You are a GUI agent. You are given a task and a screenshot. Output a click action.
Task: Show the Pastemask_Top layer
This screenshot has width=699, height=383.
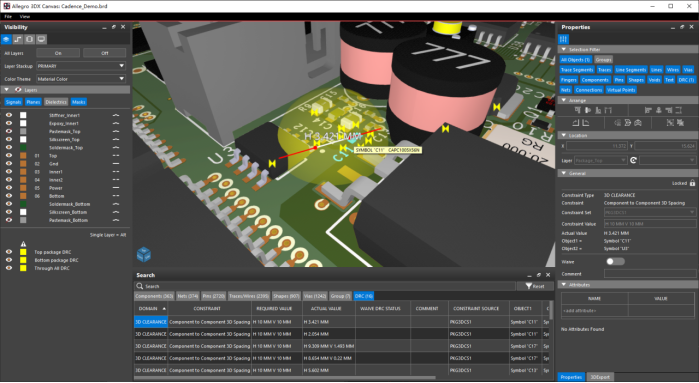point(8,132)
